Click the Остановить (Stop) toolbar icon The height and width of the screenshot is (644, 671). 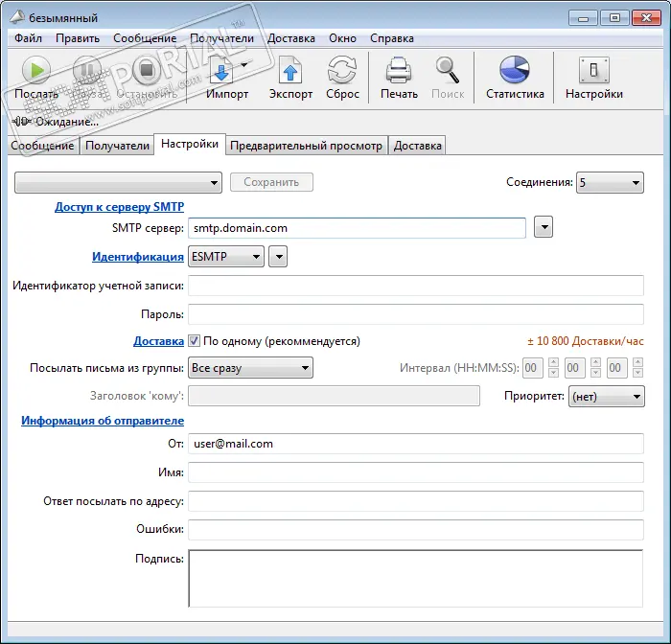pos(147,70)
